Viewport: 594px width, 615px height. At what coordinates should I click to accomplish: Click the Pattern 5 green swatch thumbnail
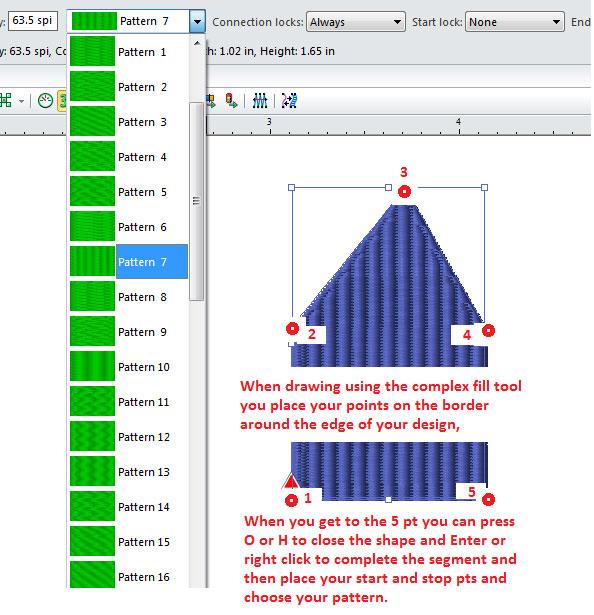coord(92,191)
